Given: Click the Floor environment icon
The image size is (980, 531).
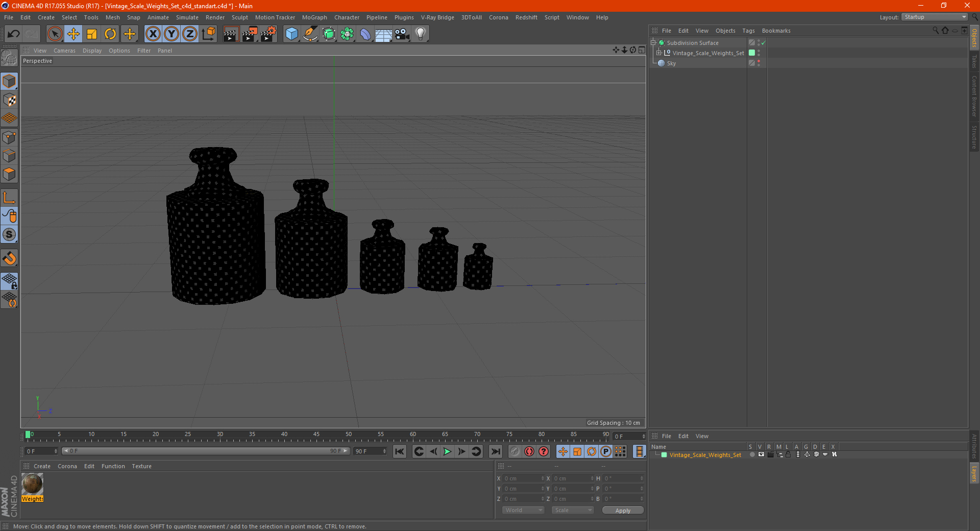Looking at the screenshot, I should [x=383, y=34].
